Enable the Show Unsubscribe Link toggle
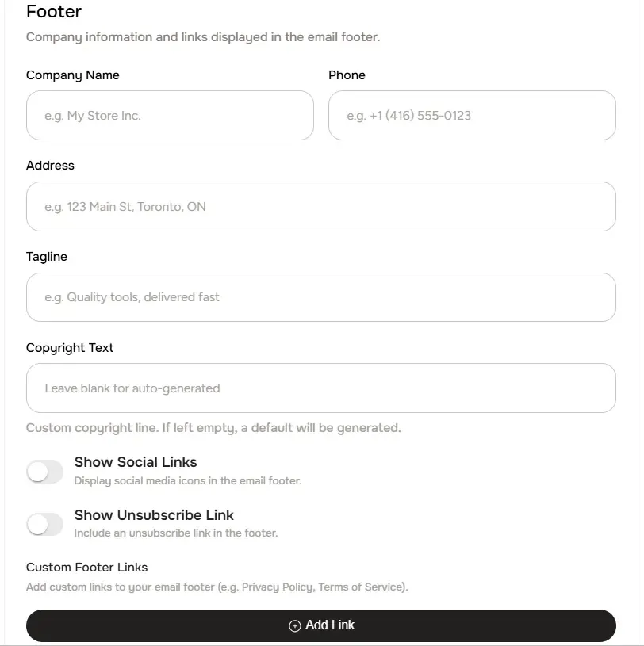The image size is (644, 646). pyautogui.click(x=44, y=524)
